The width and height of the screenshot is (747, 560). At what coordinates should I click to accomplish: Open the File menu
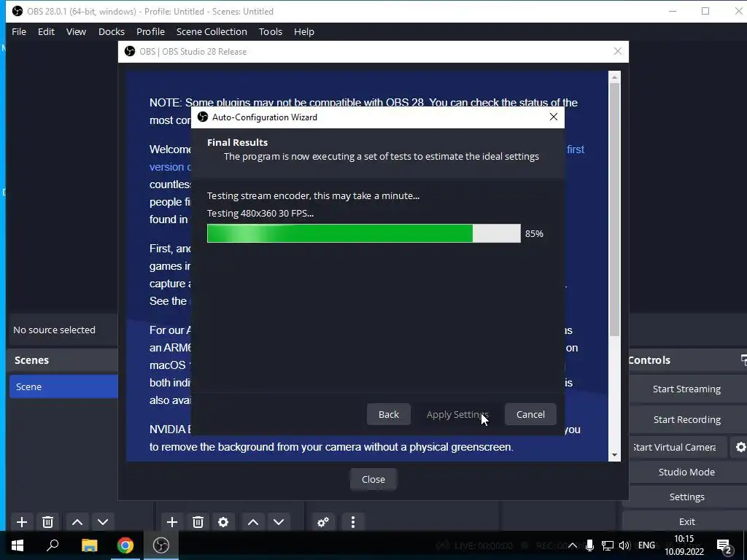[x=19, y=31]
